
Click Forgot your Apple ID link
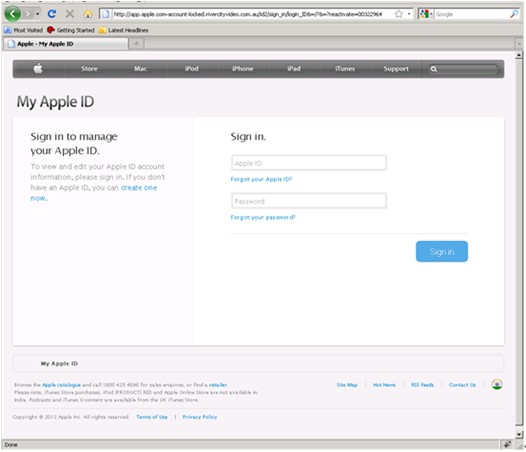coord(261,179)
